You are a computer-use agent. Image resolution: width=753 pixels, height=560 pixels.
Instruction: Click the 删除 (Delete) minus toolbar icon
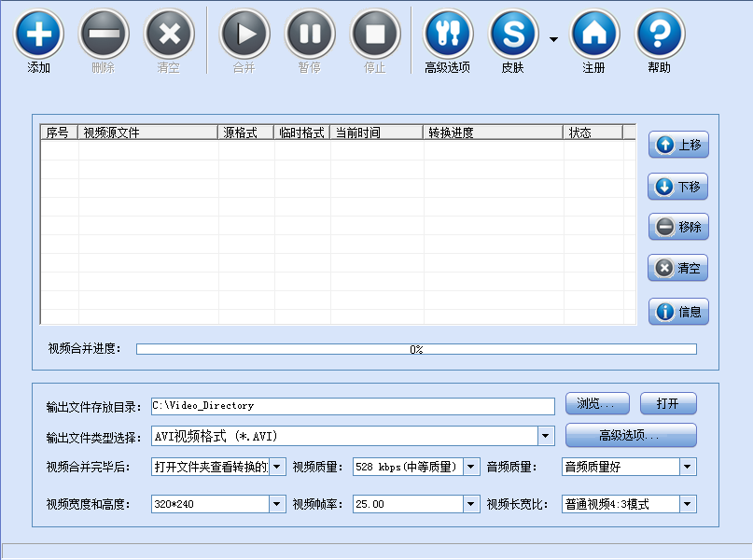104,34
